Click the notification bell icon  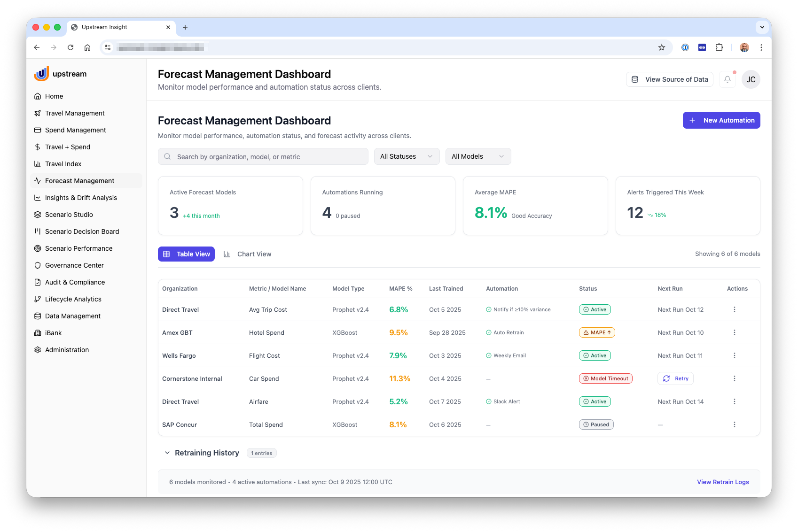click(727, 79)
